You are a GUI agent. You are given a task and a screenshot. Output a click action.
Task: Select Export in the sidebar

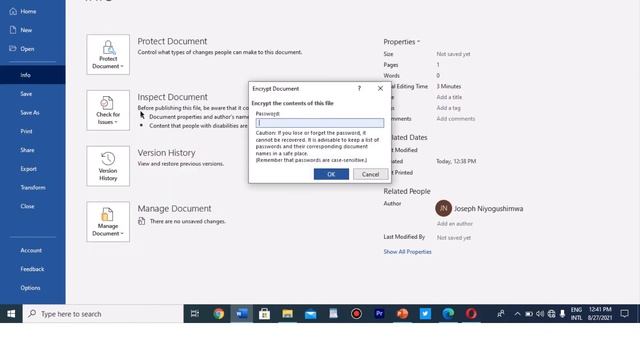[29, 169]
